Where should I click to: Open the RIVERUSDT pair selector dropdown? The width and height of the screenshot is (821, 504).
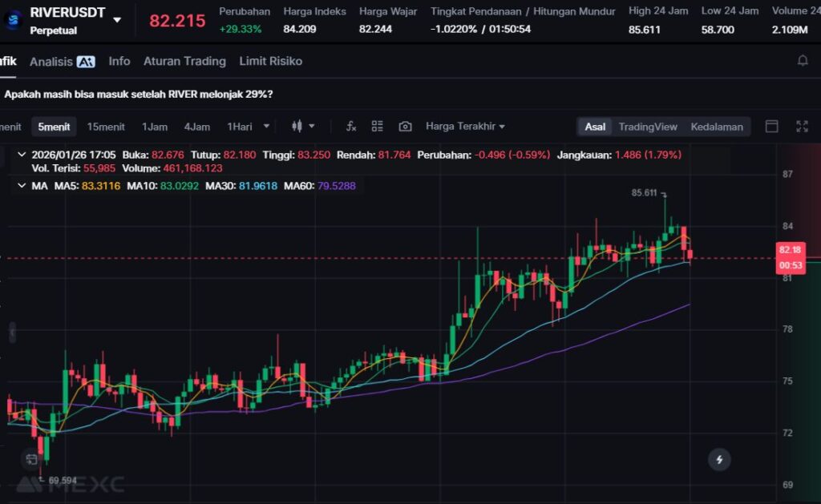point(117,20)
